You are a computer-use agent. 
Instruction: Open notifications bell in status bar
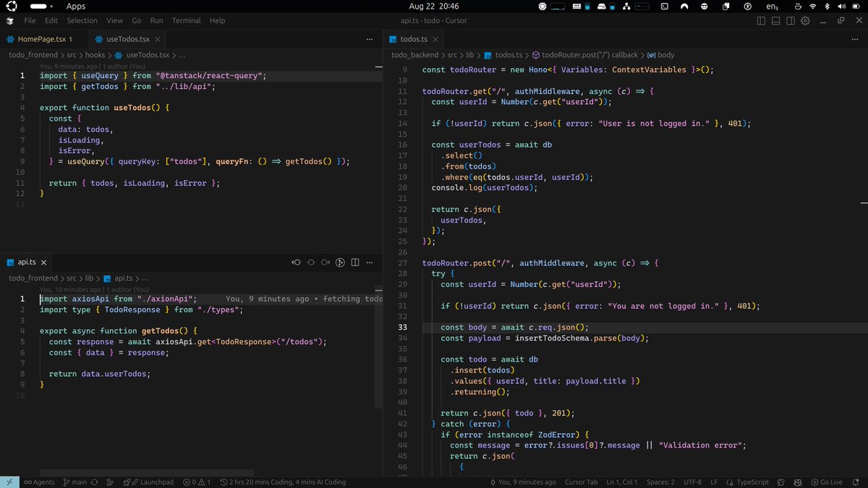856,482
